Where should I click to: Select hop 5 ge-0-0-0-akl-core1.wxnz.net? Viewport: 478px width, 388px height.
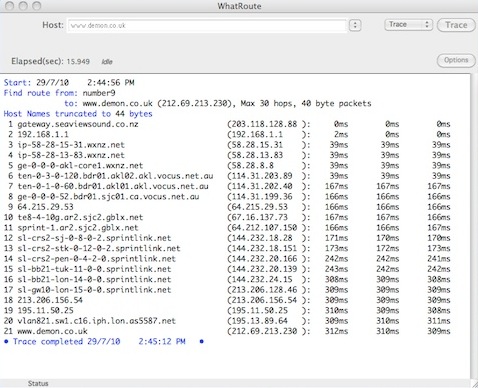tap(80, 165)
